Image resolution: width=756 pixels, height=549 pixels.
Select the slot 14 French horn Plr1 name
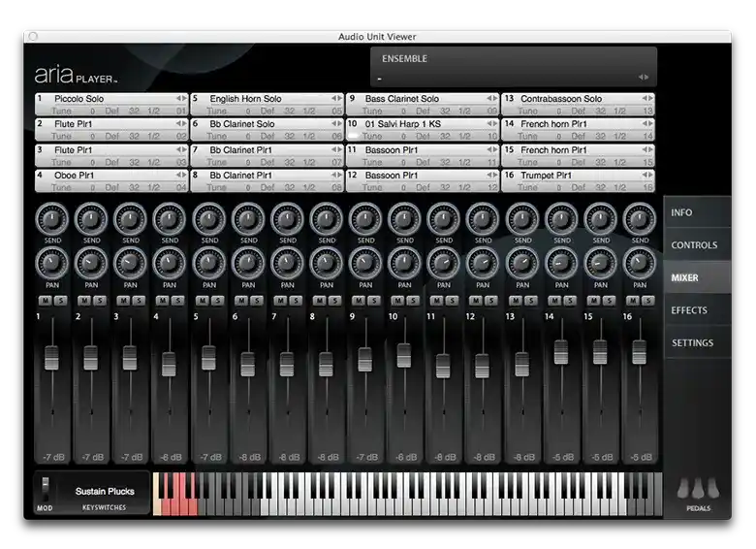pyautogui.click(x=553, y=124)
